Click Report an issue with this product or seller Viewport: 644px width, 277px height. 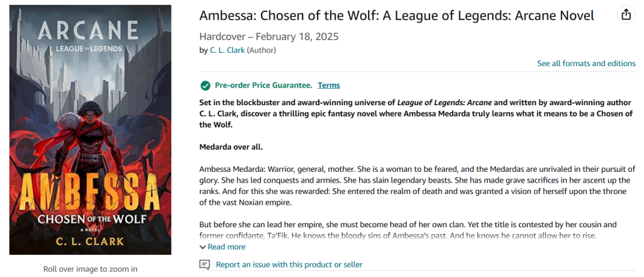[x=289, y=264]
